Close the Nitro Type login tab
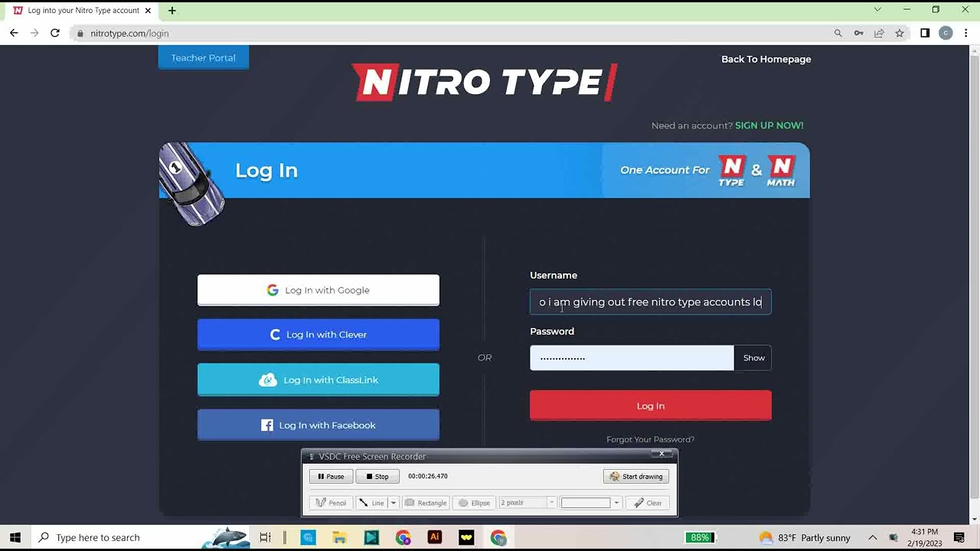 click(x=148, y=11)
